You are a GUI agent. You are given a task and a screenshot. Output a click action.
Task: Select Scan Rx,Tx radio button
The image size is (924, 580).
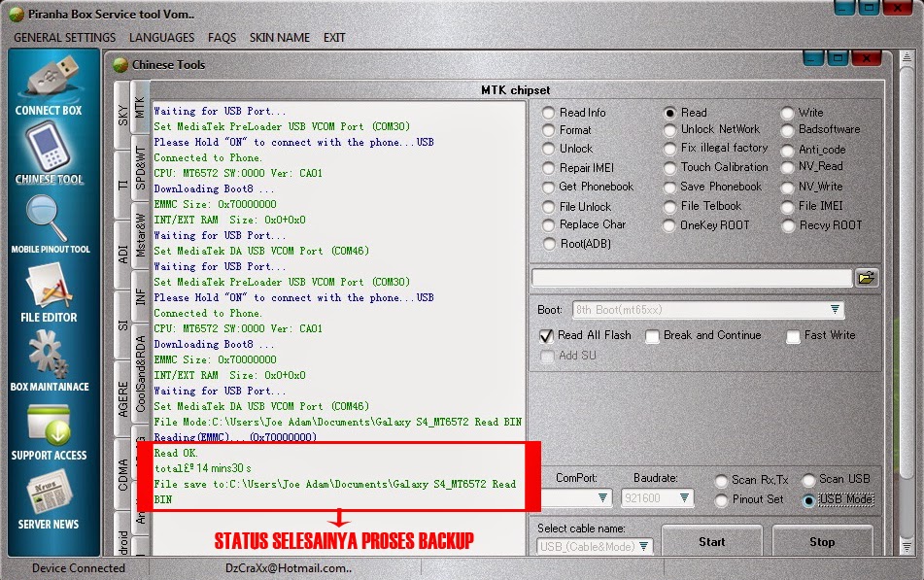(721, 480)
